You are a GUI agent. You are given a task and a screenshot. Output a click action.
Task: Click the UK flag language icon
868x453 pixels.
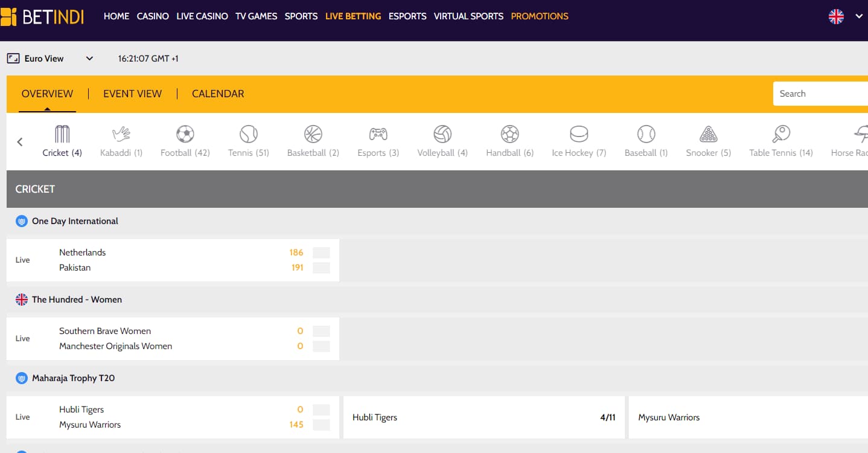(x=836, y=17)
